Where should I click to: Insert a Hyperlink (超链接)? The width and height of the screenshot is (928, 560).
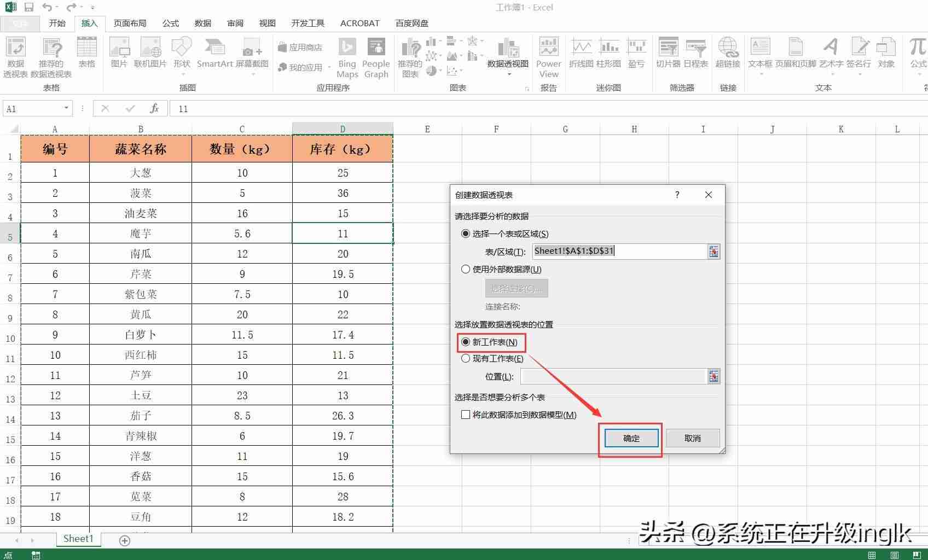pos(728,52)
